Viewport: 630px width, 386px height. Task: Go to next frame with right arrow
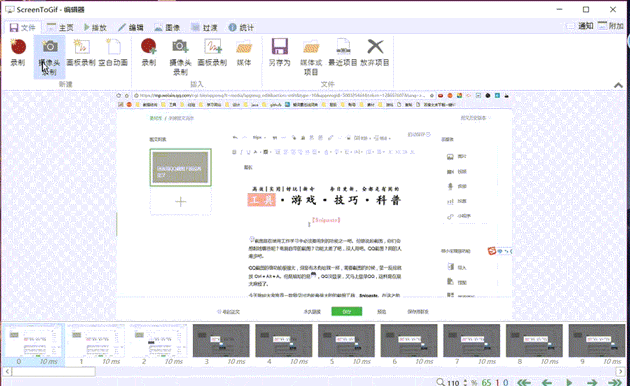click(592, 382)
